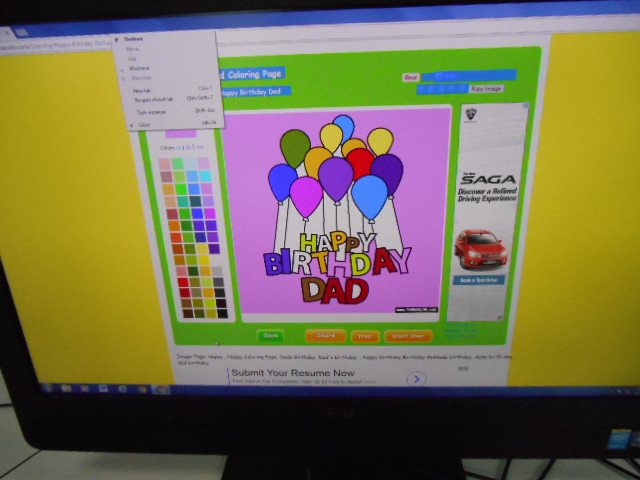The width and height of the screenshot is (640, 480).
Task: Click the large purple center balloon
Action: tap(336, 177)
